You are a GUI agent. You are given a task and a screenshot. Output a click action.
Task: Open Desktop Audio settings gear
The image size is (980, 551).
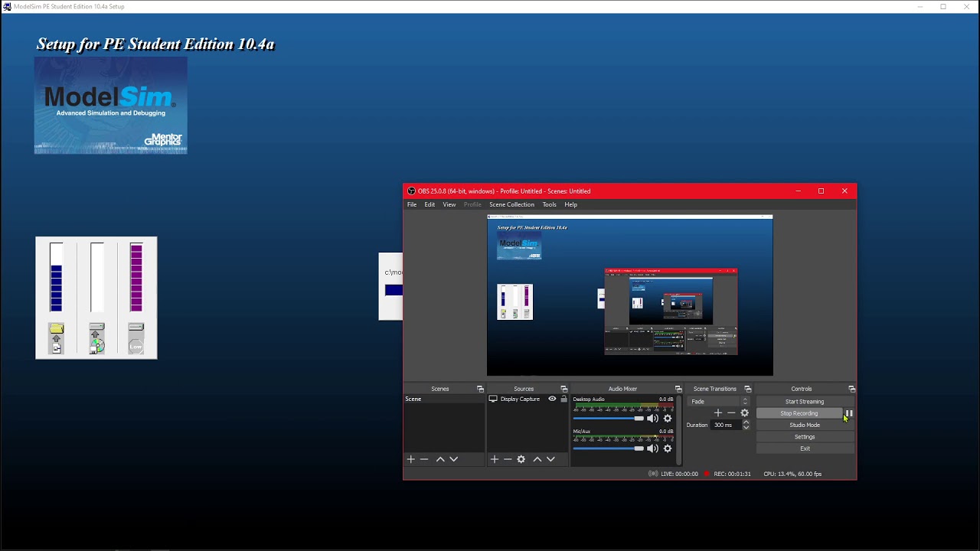click(668, 419)
